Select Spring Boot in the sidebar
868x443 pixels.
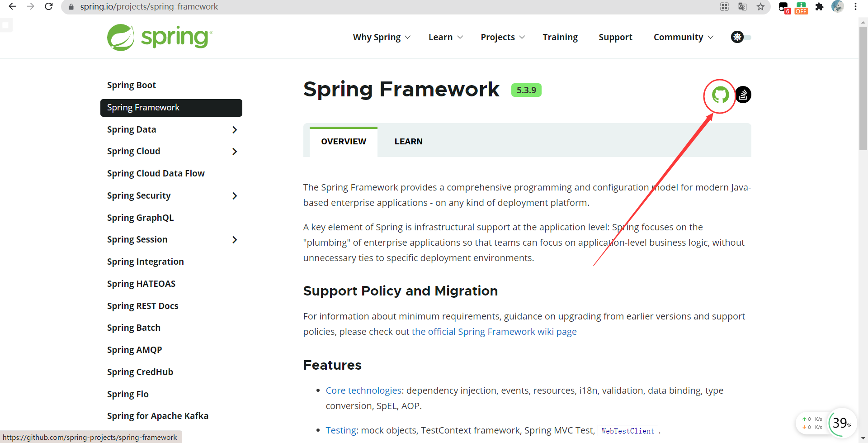[132, 85]
